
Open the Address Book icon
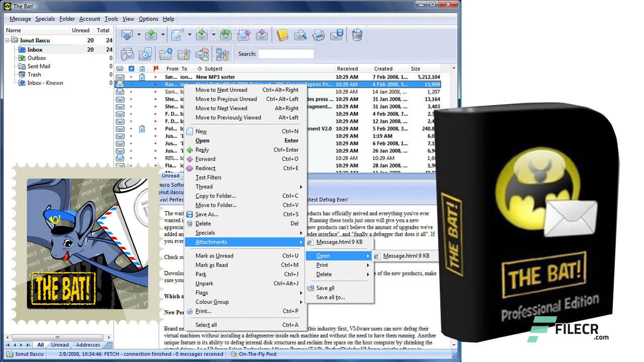282,34
